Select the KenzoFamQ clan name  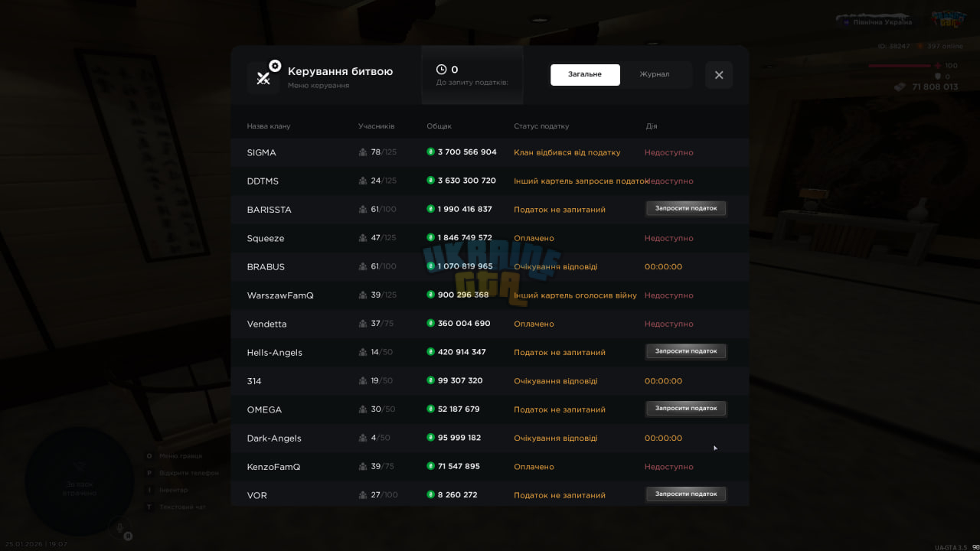[x=273, y=467]
